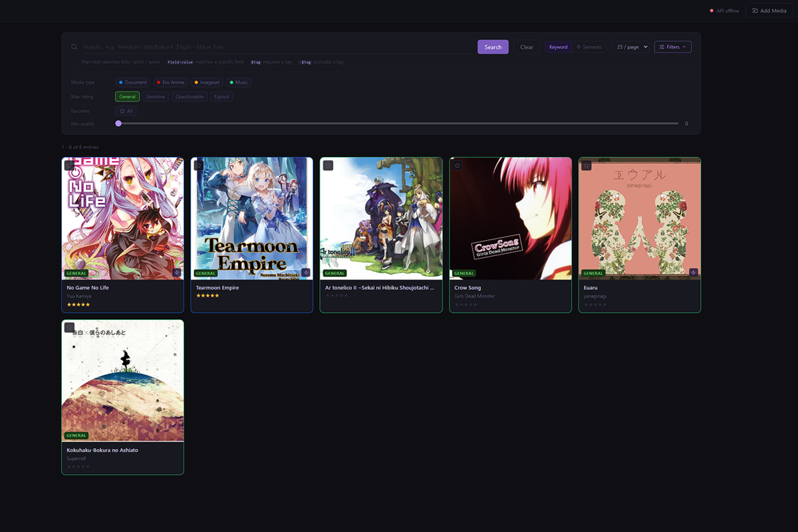Toggle the favorite star on Crow Song card
This screenshot has width=798, height=532.
tap(458, 166)
